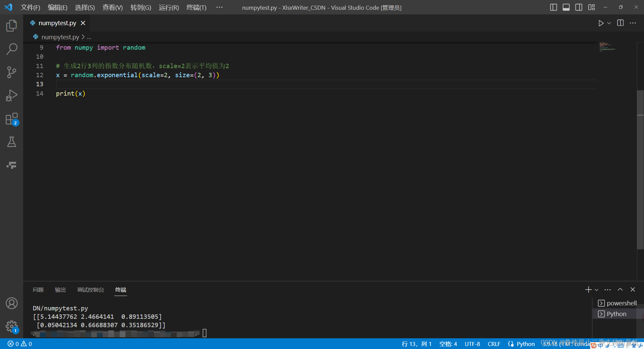Click terminal output '[[5.14437762 2.4664141' row

click(x=97, y=317)
